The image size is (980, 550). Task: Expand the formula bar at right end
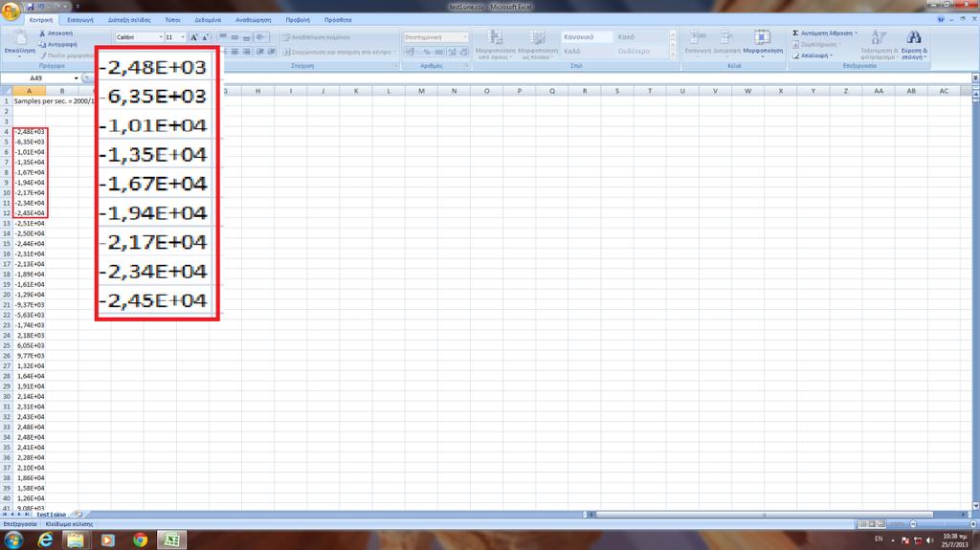pos(975,78)
